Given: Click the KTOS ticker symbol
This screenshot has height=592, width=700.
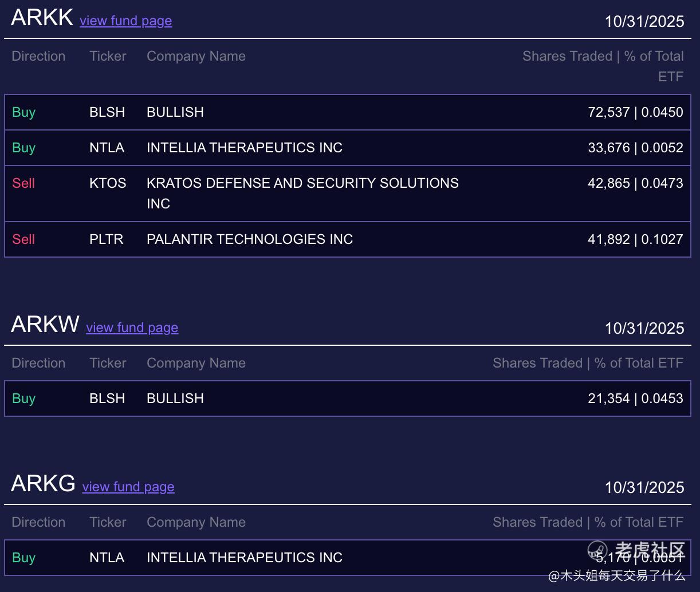Looking at the screenshot, I should tap(108, 183).
